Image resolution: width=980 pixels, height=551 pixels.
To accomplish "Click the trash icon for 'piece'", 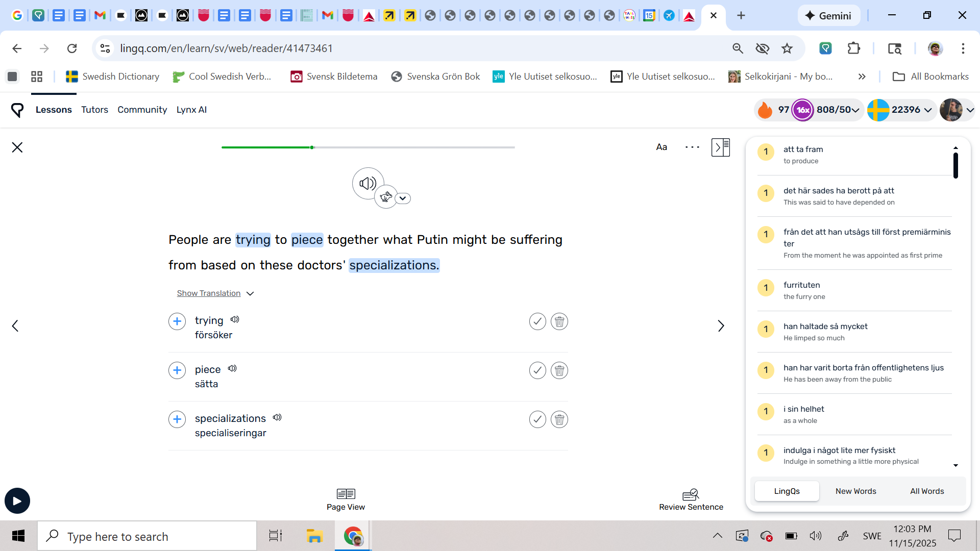I will pyautogui.click(x=559, y=370).
